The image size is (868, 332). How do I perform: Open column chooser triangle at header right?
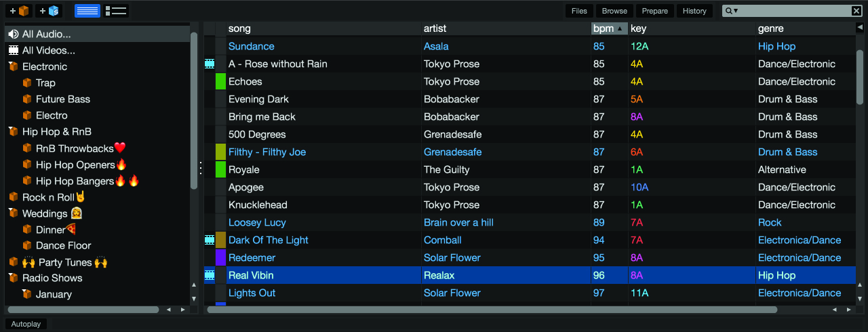tap(860, 28)
